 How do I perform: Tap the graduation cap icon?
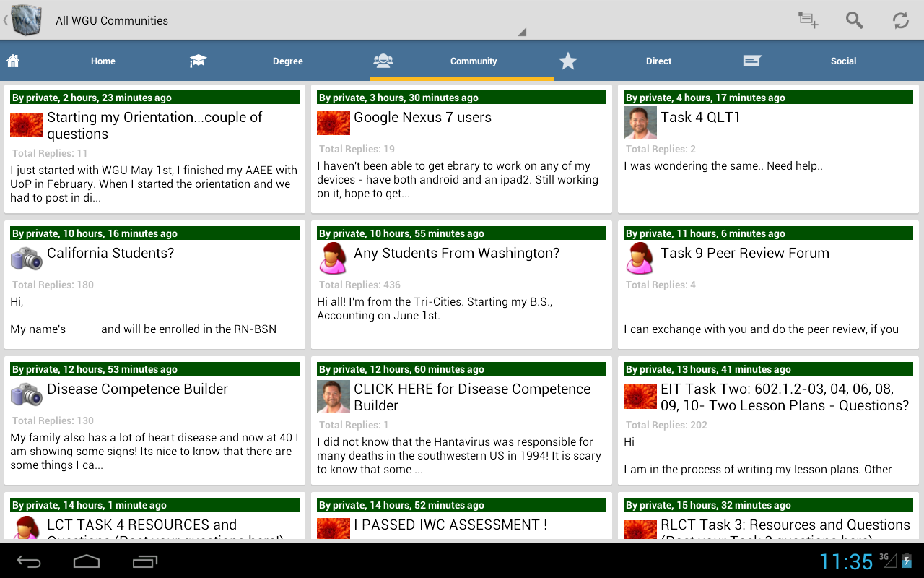(x=198, y=61)
